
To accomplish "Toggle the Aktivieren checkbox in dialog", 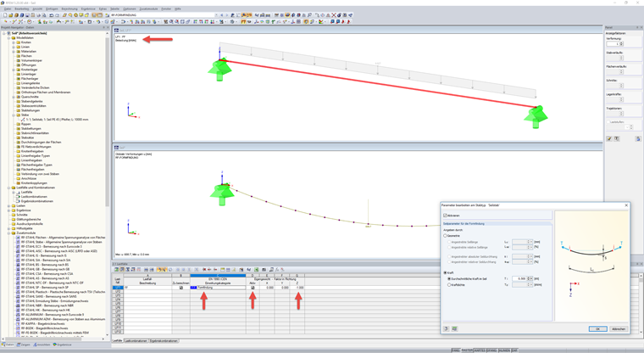I will click(445, 216).
